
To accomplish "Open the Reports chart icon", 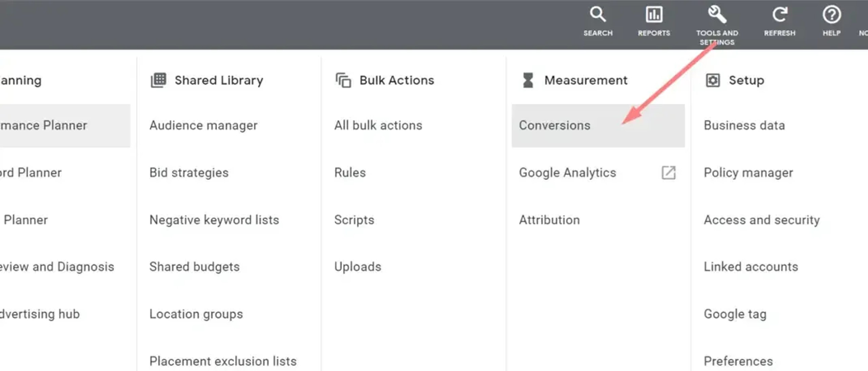I will click(654, 15).
